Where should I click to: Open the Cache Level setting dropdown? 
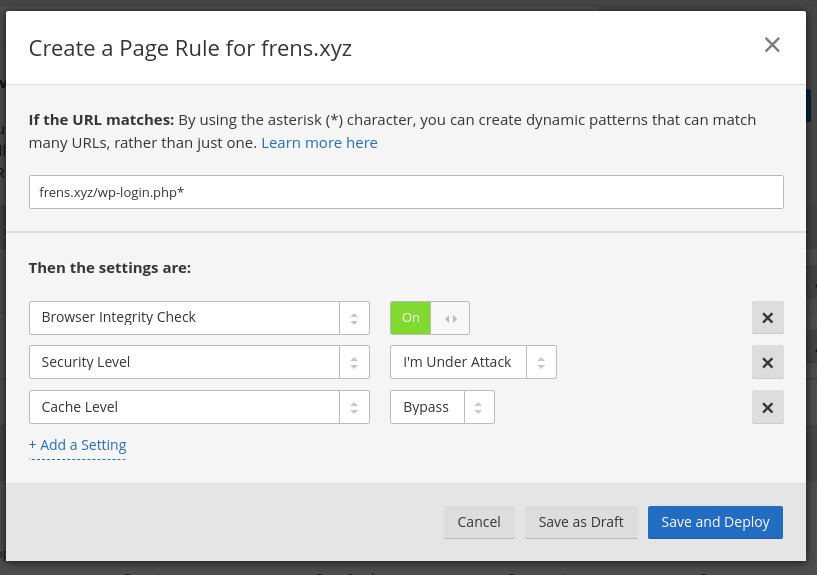[x=199, y=407]
